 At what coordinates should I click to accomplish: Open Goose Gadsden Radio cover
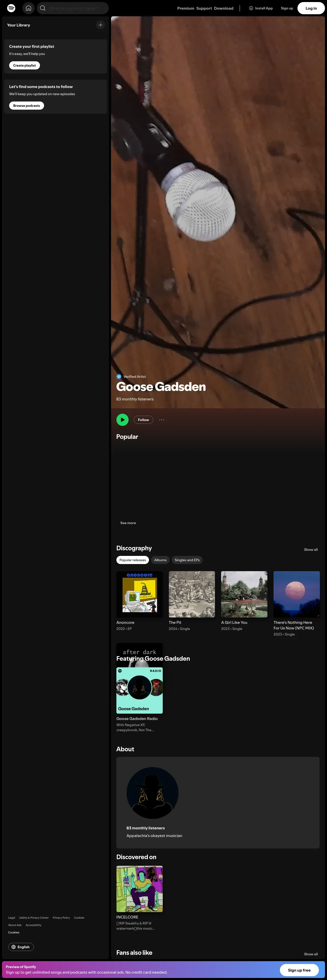click(139, 690)
